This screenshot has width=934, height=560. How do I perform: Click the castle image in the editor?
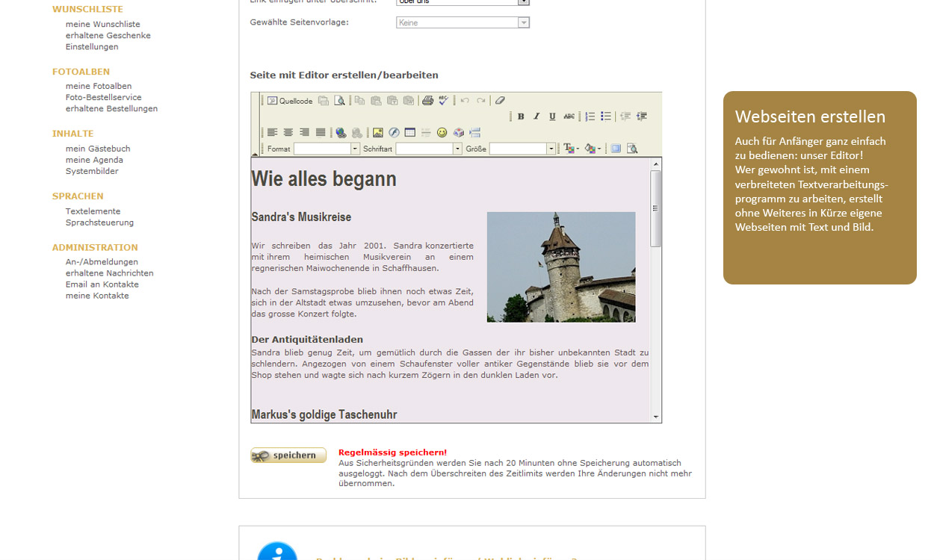coord(561,267)
